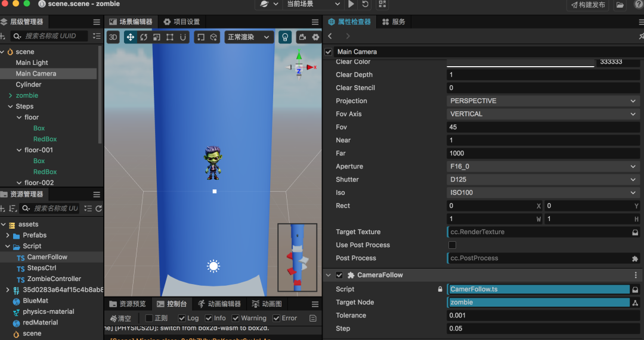
Task: Click the console log file icon
Action: tap(312, 318)
